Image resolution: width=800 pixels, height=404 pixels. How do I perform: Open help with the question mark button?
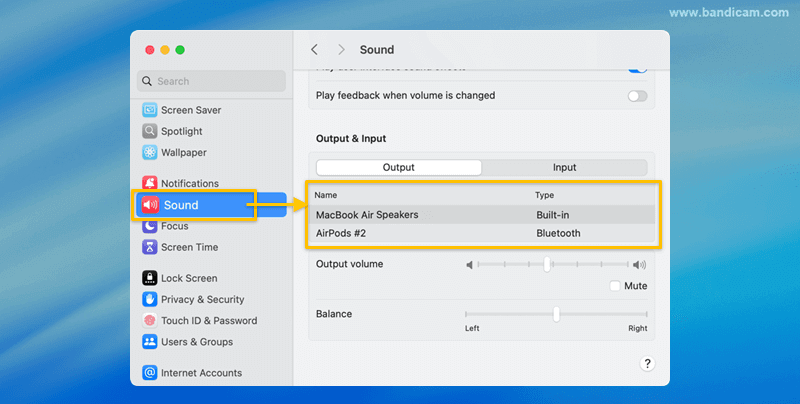[x=647, y=364]
